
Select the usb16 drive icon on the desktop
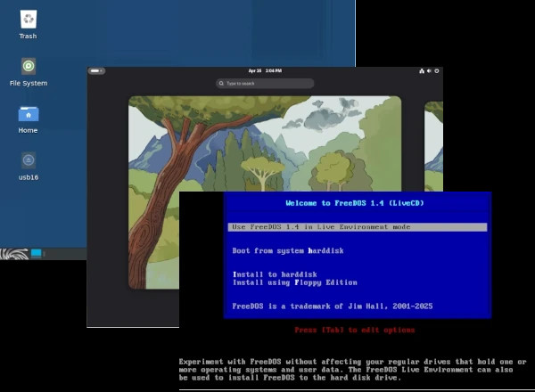(x=29, y=160)
